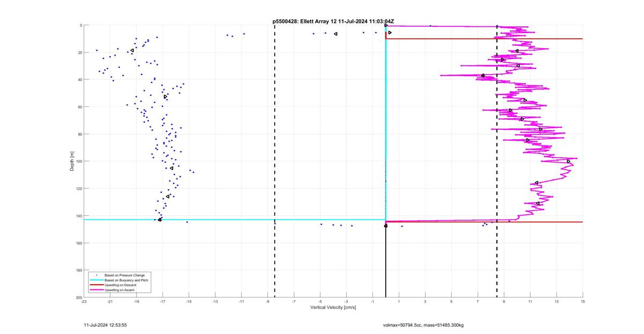The height and width of the screenshot is (334, 644).
Task: Click x-axis tick label '15'
Action: coord(583,302)
